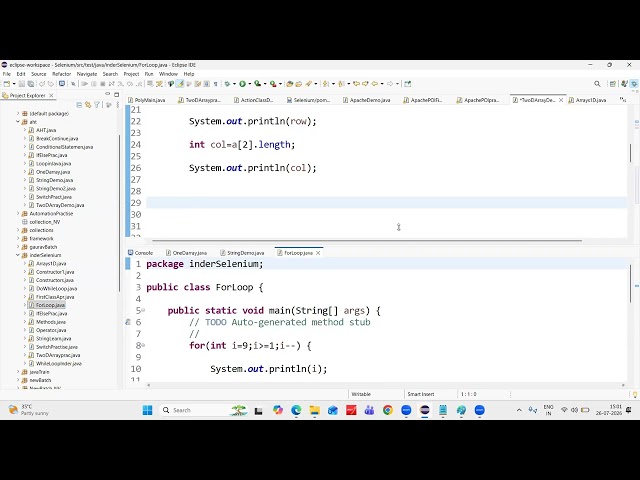Show hidden editor tabs overflow list
The height and width of the screenshot is (480, 640).
pyautogui.click(x=622, y=100)
